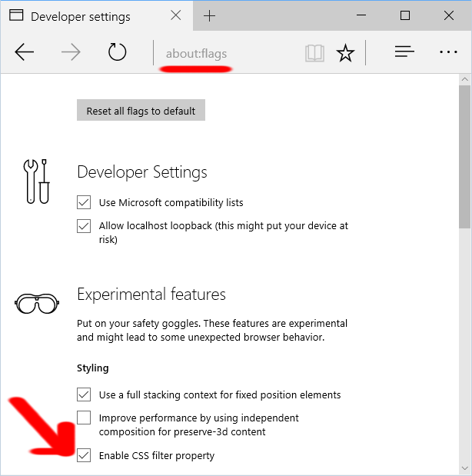This screenshot has height=476, width=472.
Task: Minimize the browser window
Action: 361,15
